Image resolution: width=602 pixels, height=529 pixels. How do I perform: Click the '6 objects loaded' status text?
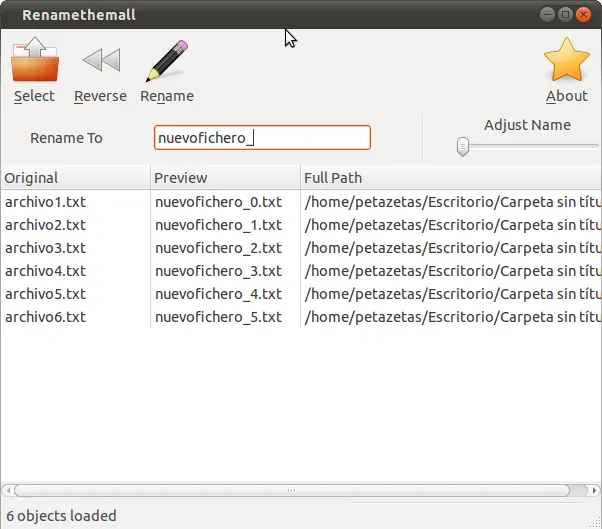pyautogui.click(x=61, y=516)
